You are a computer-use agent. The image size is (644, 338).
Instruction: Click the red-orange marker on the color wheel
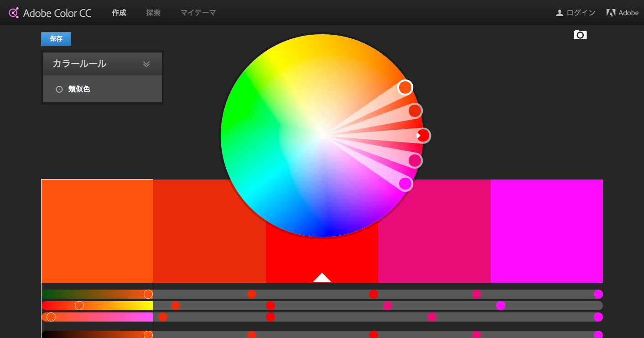(x=415, y=111)
